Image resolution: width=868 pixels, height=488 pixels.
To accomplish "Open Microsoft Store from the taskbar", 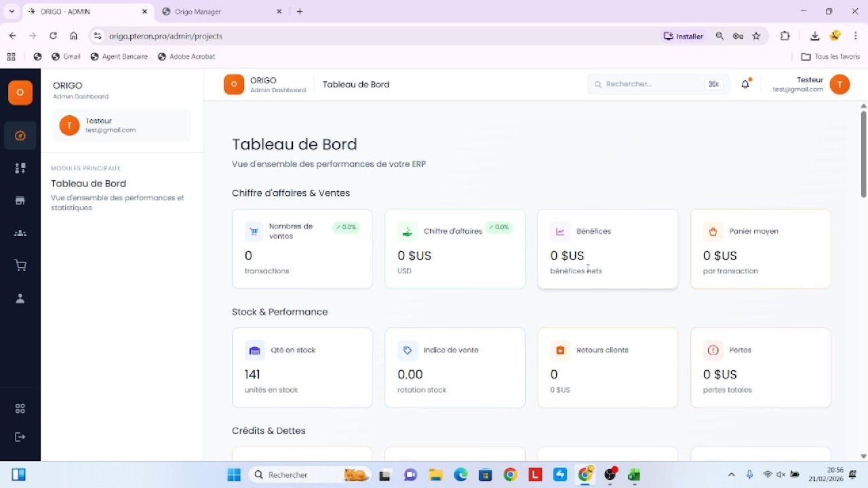I will [x=485, y=474].
